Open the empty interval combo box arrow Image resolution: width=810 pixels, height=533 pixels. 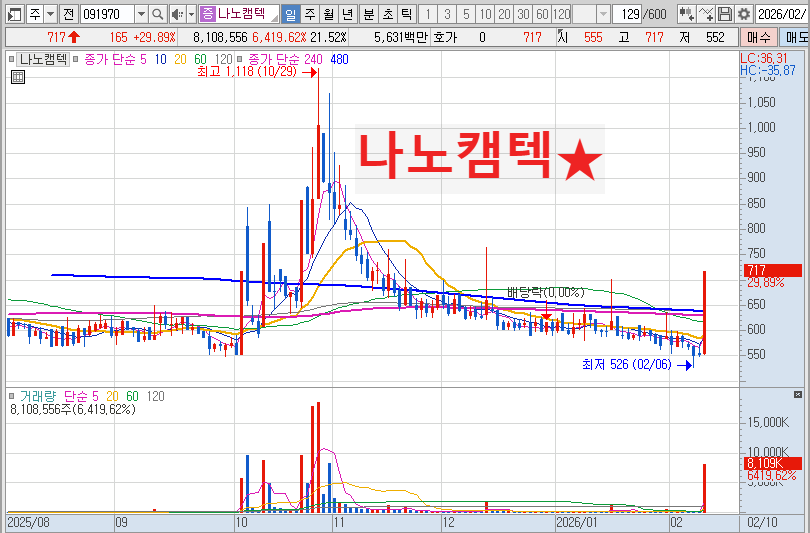click(603, 14)
